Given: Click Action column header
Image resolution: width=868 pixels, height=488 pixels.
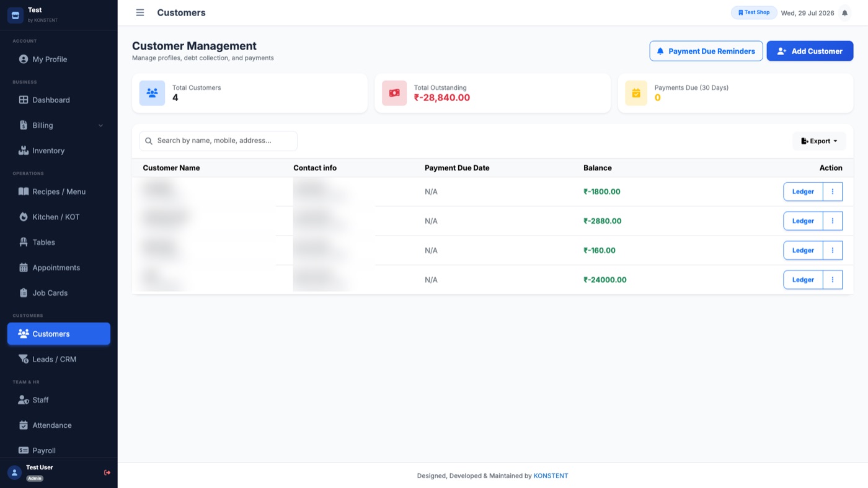Looking at the screenshot, I should pos(831,168).
